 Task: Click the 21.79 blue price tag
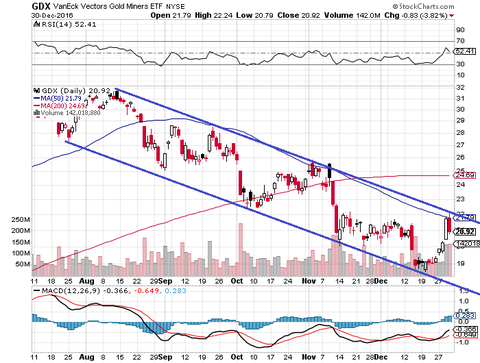(x=465, y=217)
